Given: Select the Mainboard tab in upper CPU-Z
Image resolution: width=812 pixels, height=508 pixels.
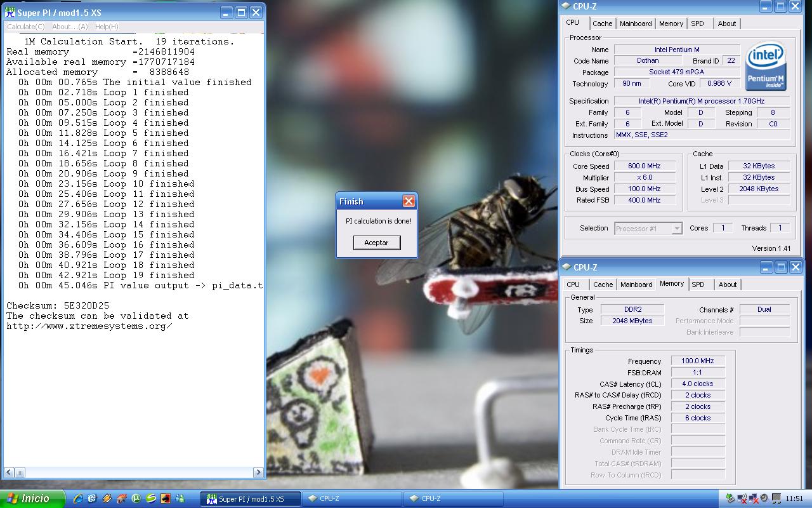Looking at the screenshot, I should [636, 23].
